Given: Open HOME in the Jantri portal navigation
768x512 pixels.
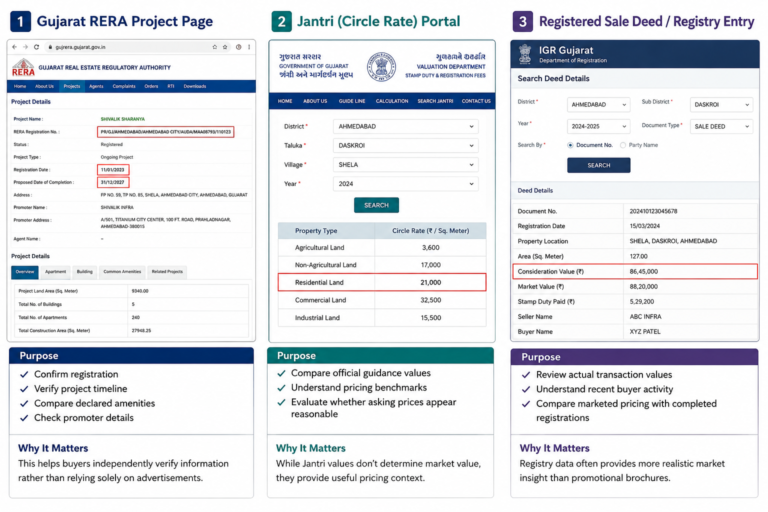Looking at the screenshot, I should pos(285,101).
